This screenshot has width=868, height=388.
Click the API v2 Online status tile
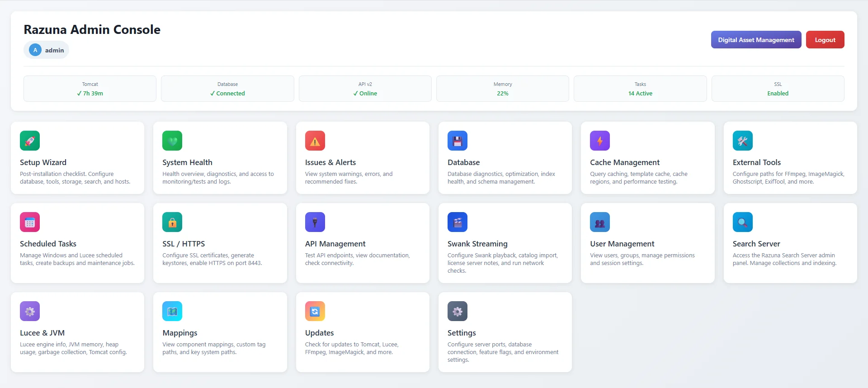point(365,89)
